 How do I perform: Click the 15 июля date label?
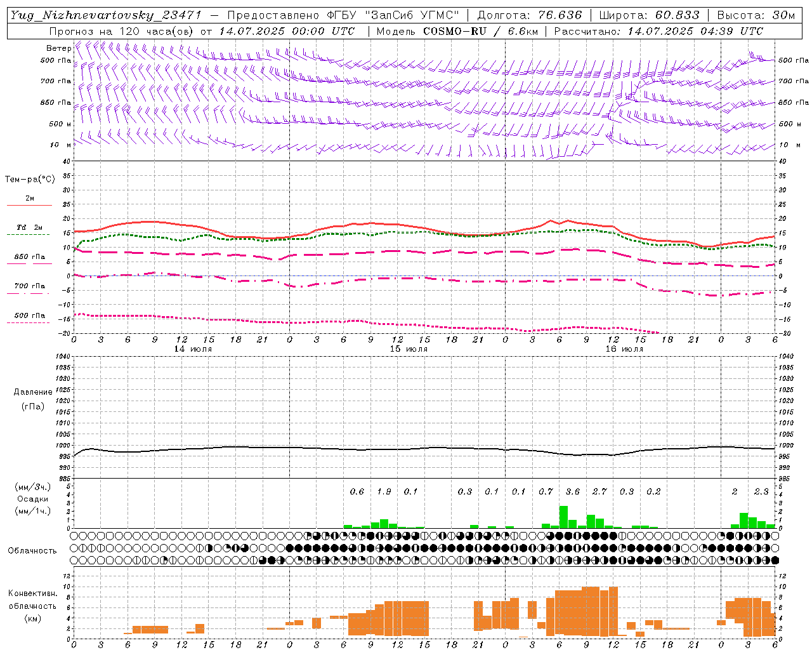click(x=409, y=349)
